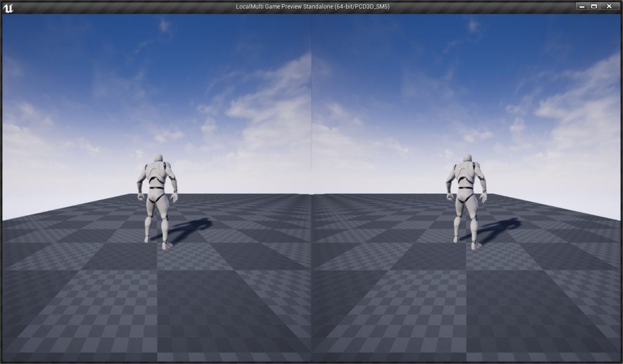The width and height of the screenshot is (623, 364).
Task: Click the Unreal Engine logo icon
Action: click(8, 7)
